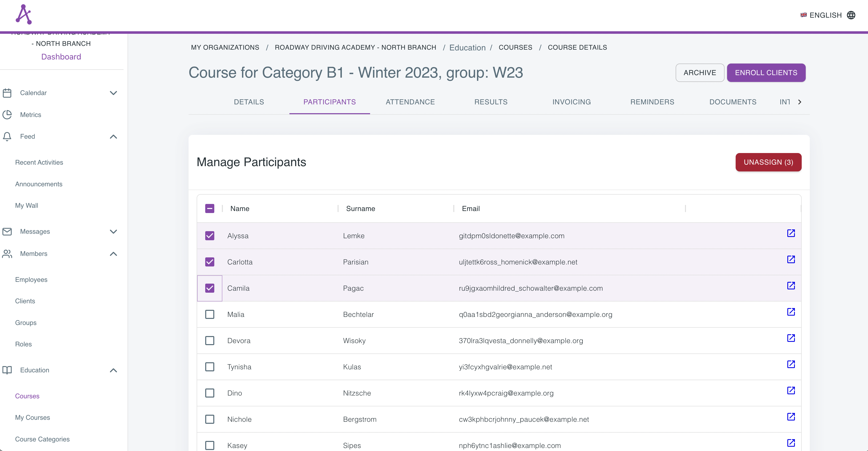Open the Invoicing tab
Screen dimensions: 868x451
click(571, 102)
